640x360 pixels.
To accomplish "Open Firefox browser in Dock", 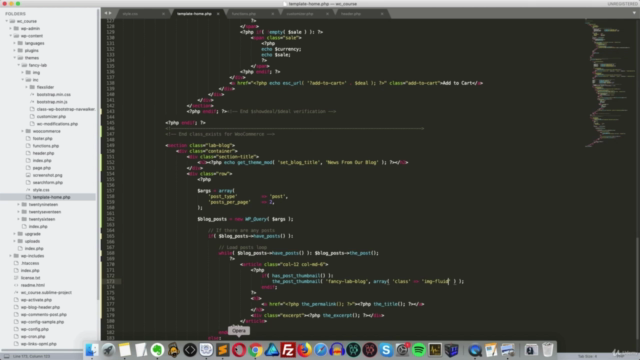I will (x=304, y=350).
